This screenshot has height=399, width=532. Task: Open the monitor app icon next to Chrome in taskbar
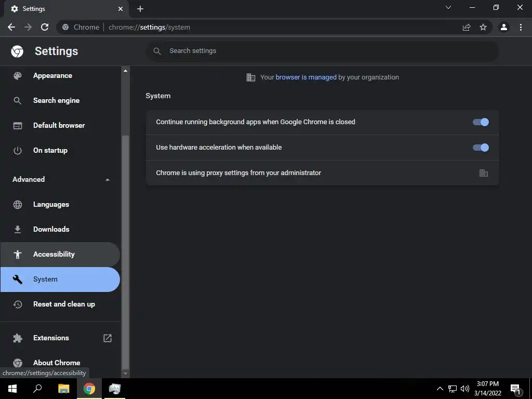115,389
